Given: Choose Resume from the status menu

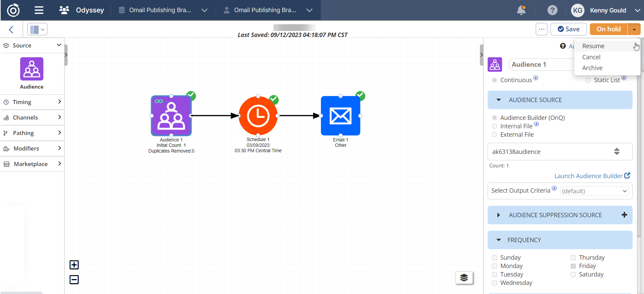Looking at the screenshot, I should (593, 46).
